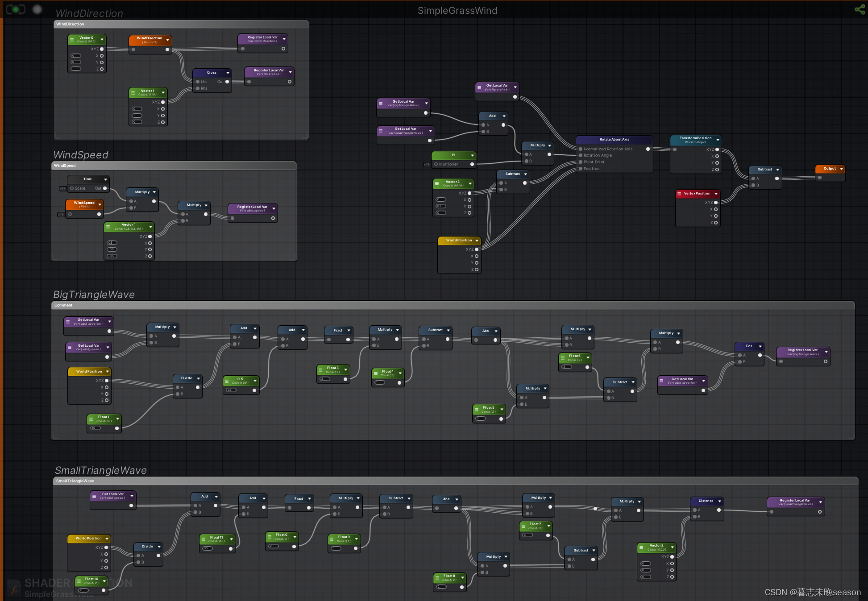Click the hamburger icon on Float1 node
The height and width of the screenshot is (601, 868).
[x=91, y=419]
